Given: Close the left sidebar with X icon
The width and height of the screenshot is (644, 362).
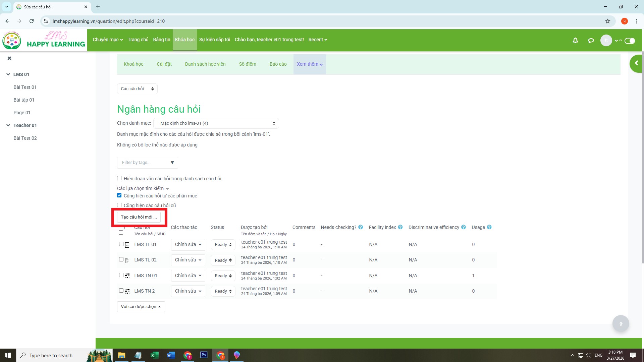Looking at the screenshot, I should click(9, 58).
